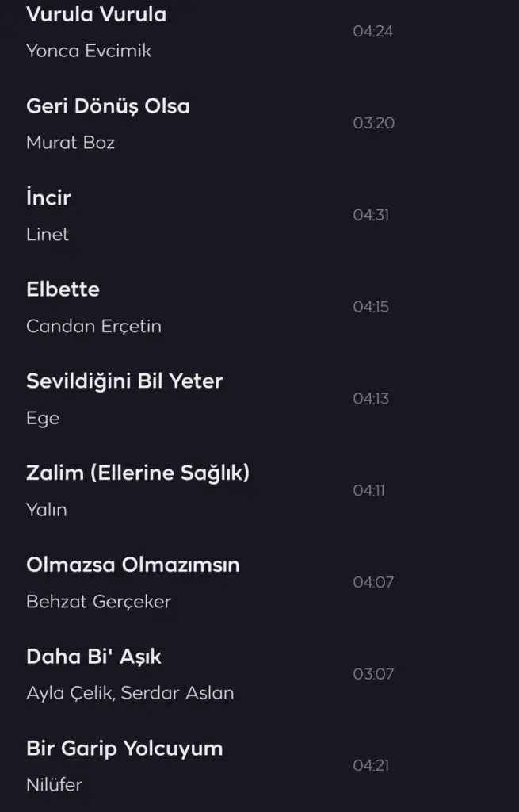Play the song Bir Garip Yolcuyum

[124, 749]
